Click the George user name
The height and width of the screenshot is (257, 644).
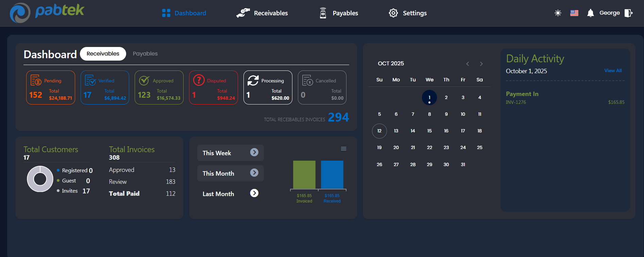click(610, 13)
